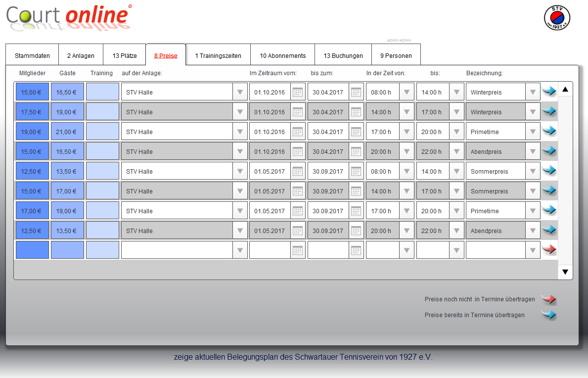Open start date calendar for 17,50 € Winterpreis row

coord(298,112)
